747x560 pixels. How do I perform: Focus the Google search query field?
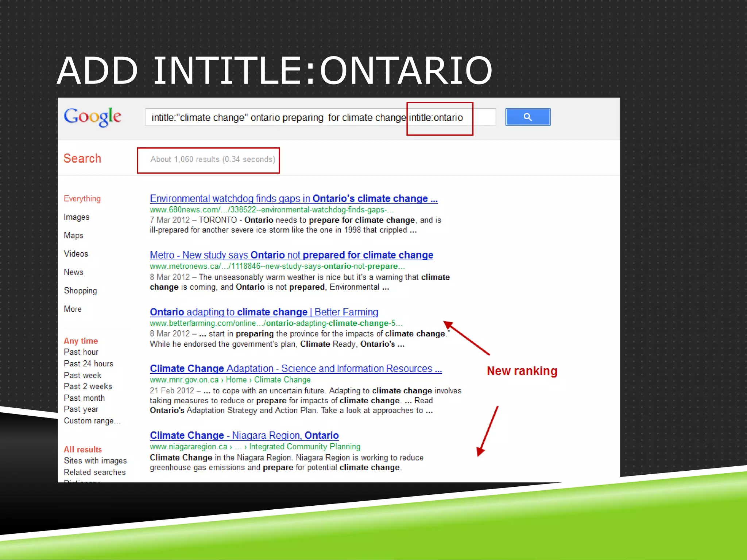point(320,117)
